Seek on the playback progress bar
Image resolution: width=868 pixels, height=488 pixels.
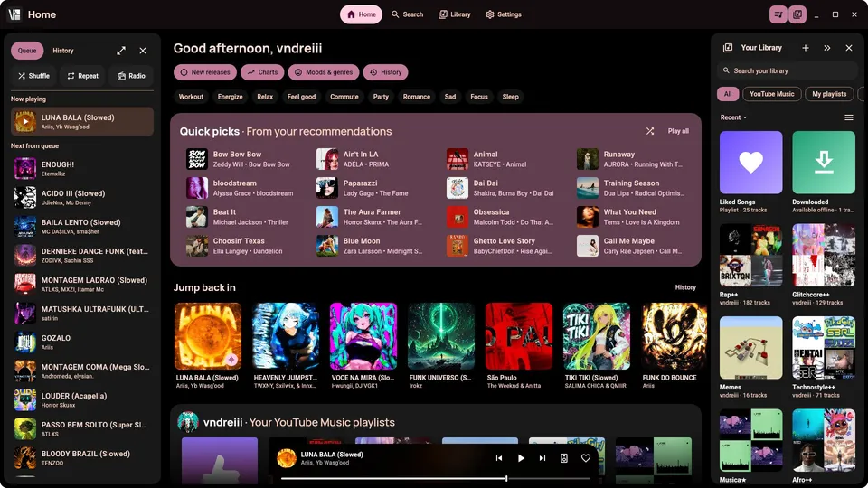pos(435,479)
